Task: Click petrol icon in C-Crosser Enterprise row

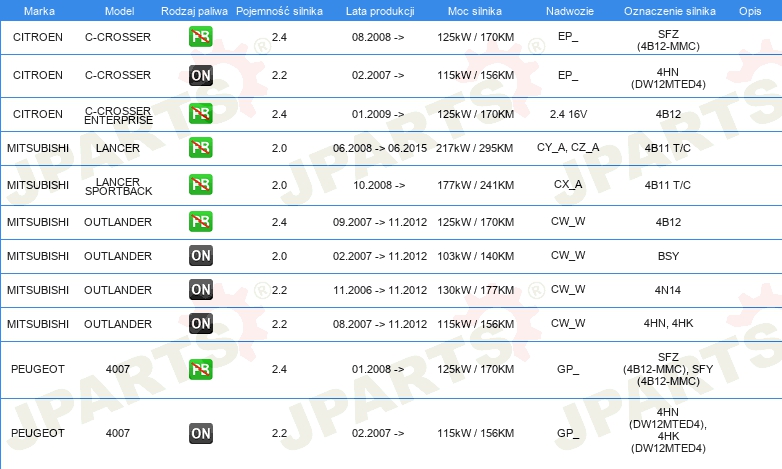Action: click(200, 114)
